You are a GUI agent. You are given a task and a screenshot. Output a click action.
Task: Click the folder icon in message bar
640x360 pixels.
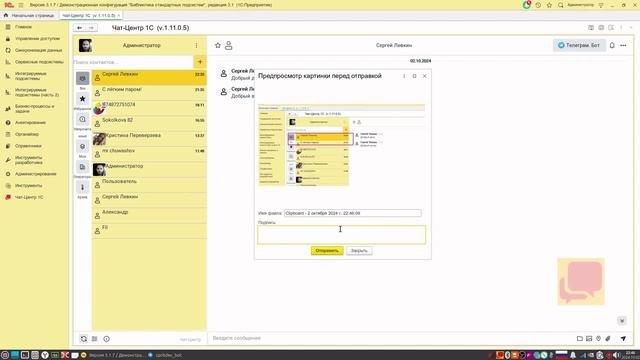580,338
